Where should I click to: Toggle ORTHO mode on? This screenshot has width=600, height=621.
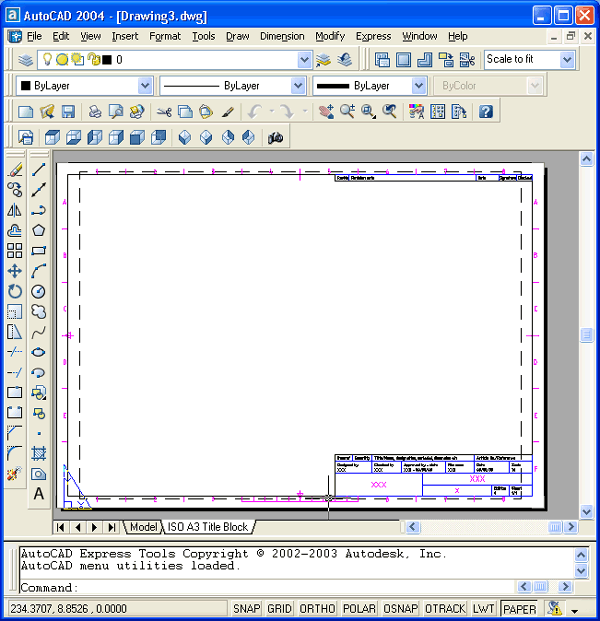pyautogui.click(x=317, y=608)
